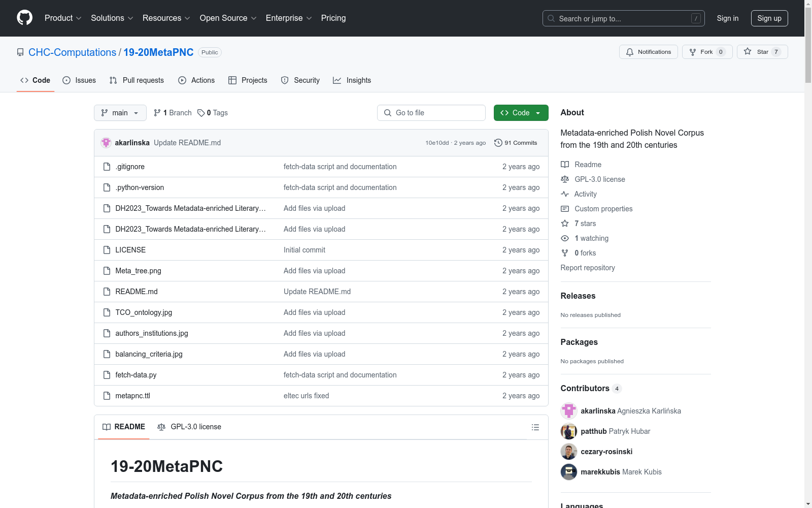Click the file icon beside README.md

[x=107, y=292]
